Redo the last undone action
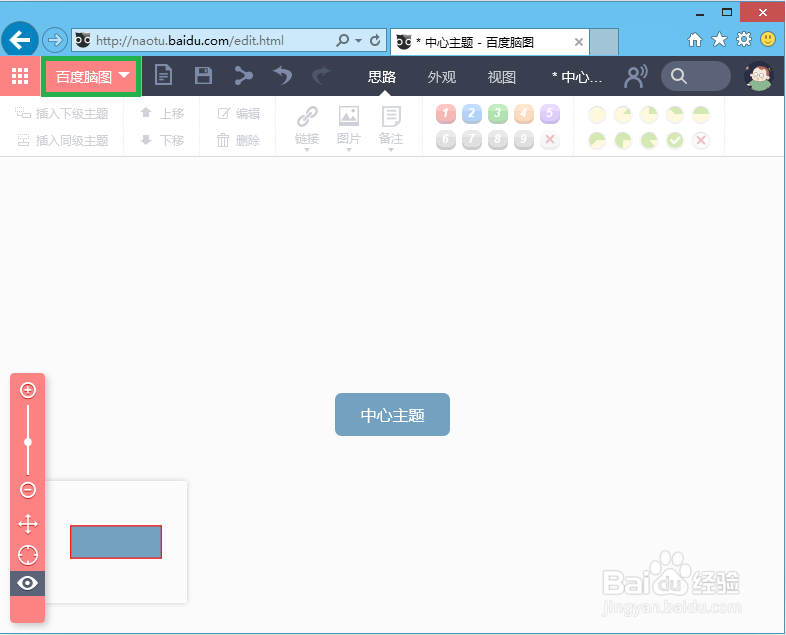The image size is (786, 635). click(x=321, y=76)
